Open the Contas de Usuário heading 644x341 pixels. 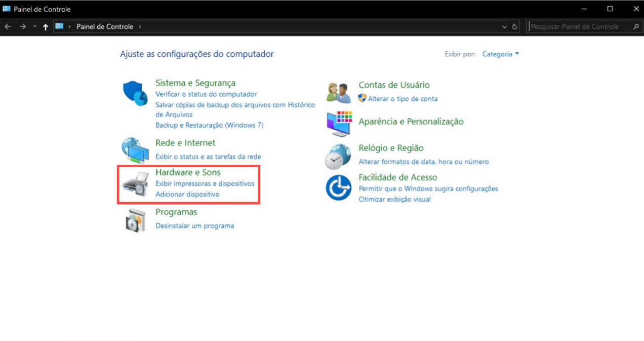394,85
